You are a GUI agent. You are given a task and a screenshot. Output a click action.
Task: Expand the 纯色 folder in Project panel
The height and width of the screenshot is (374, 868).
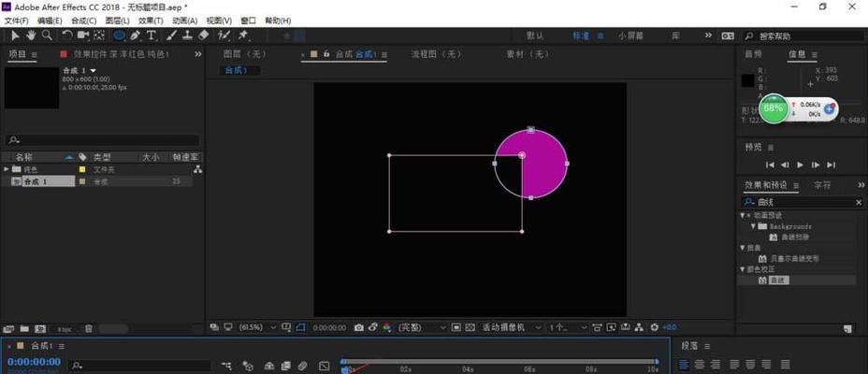coord(7,169)
